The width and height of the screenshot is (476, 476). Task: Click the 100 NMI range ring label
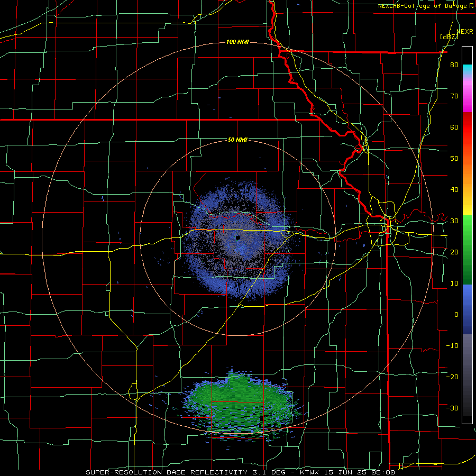(237, 42)
